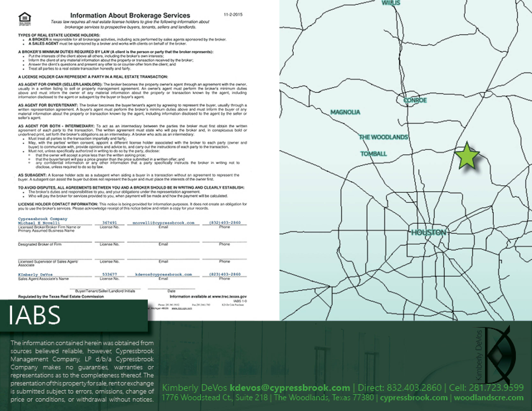Select the TOMBALL label on the map

tap(374, 154)
